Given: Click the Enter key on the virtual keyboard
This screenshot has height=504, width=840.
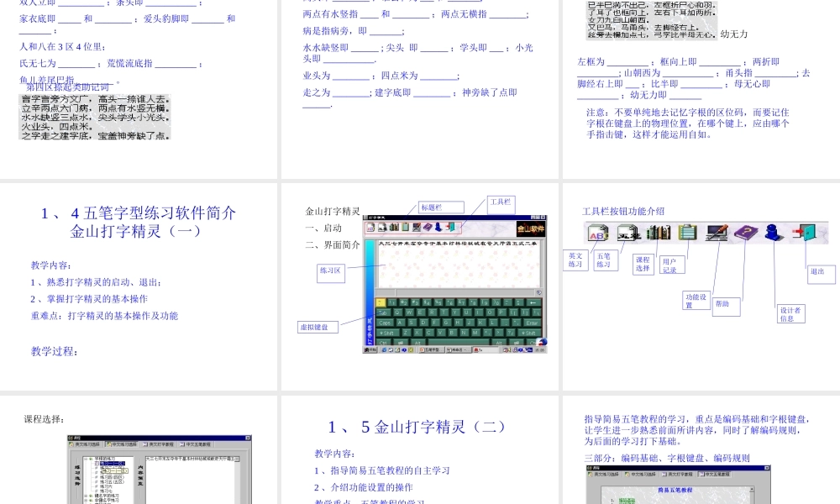Looking at the screenshot, I should pos(532,323).
